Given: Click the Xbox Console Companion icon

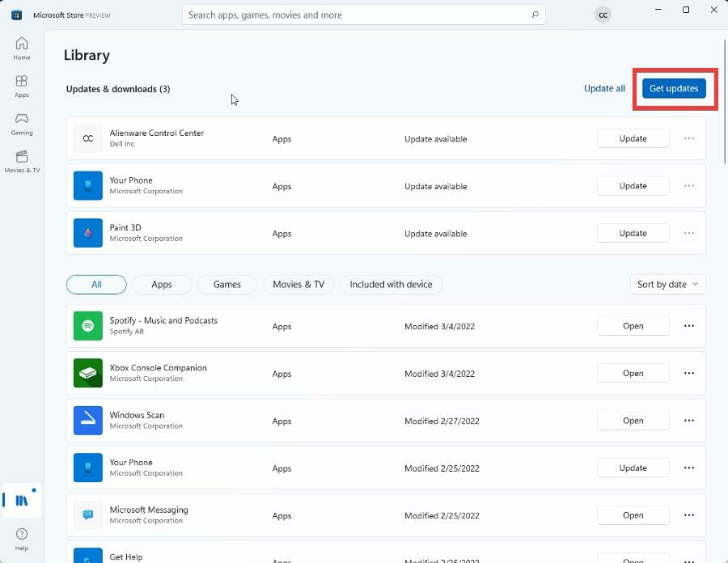Looking at the screenshot, I should (87, 373).
